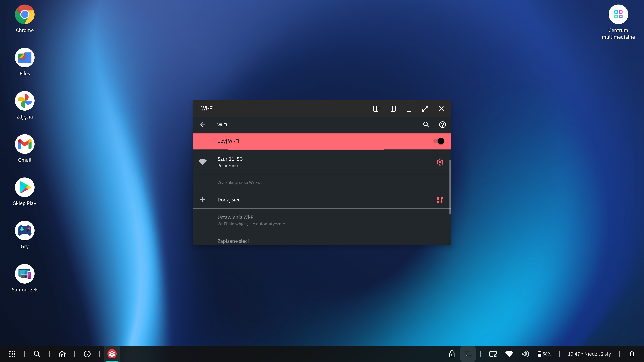
Task: Focus the Settings app in taskbar
Action: pos(112,354)
